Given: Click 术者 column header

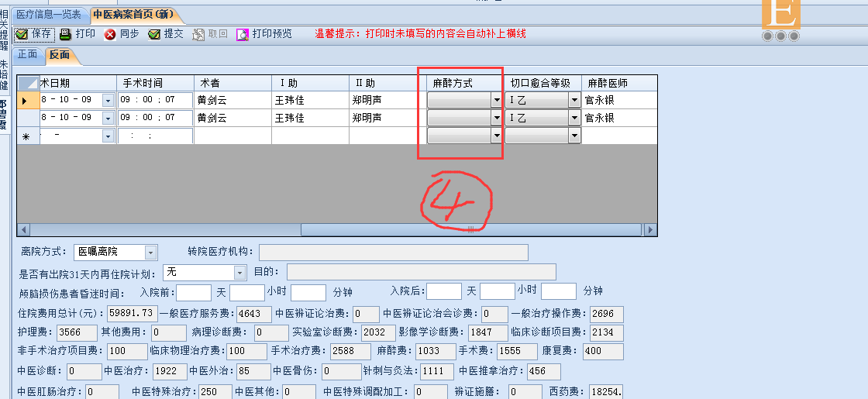Looking at the screenshot, I should (x=232, y=83).
